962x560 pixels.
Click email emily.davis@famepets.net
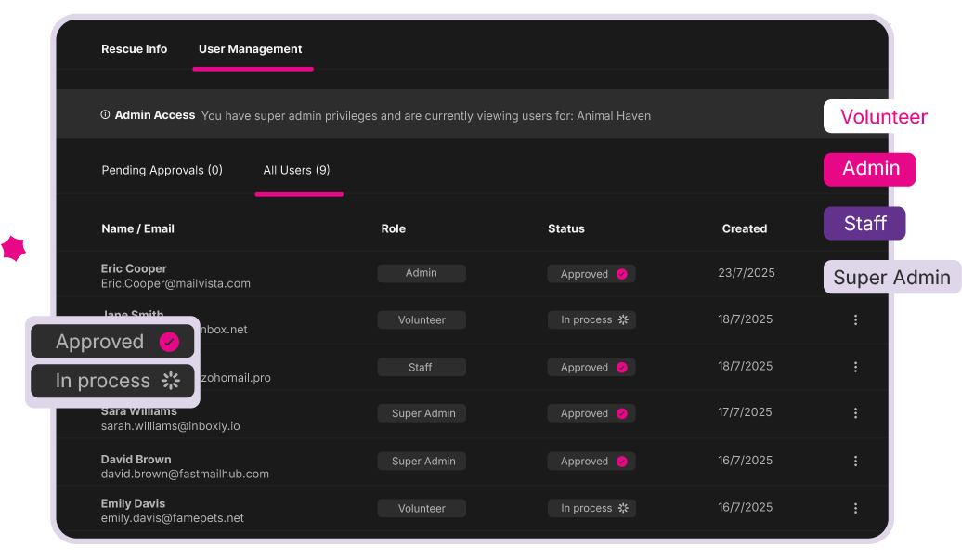point(173,518)
